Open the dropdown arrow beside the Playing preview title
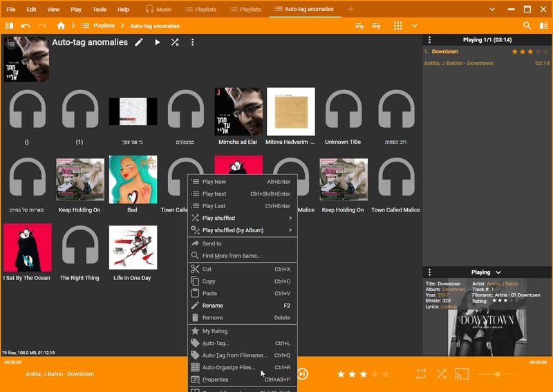 (x=498, y=272)
